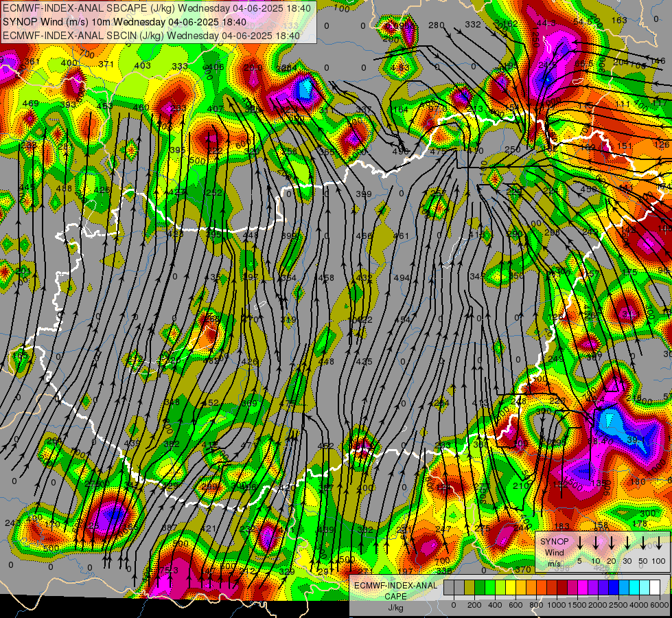Click the '461' value on the map
672x618 pixels.
point(401,236)
